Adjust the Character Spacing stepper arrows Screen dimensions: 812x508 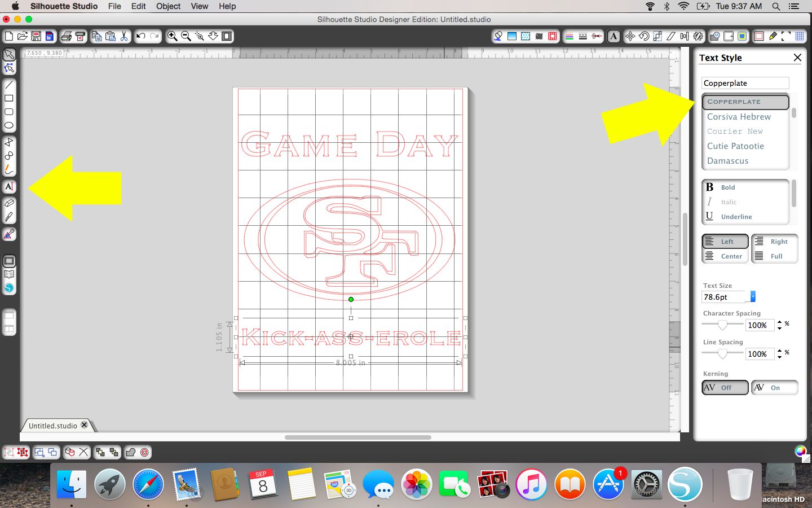pyautogui.click(x=779, y=325)
